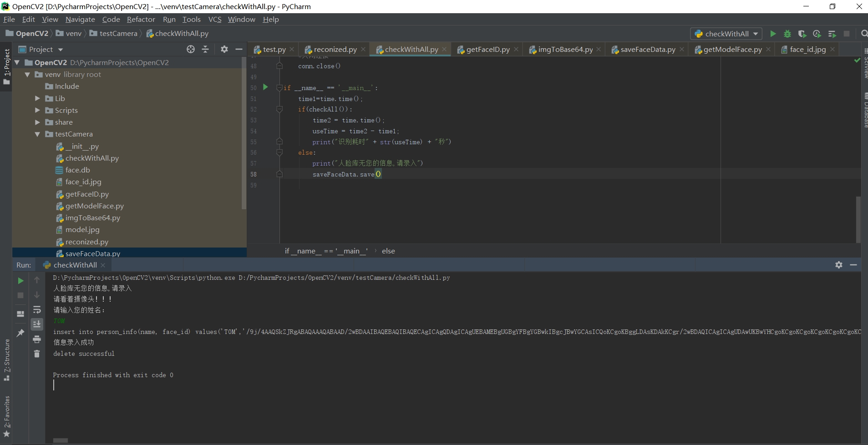The image size is (868, 445).
Task: Click OpenCV2 in the navigation breadcrumb
Action: [x=27, y=33]
